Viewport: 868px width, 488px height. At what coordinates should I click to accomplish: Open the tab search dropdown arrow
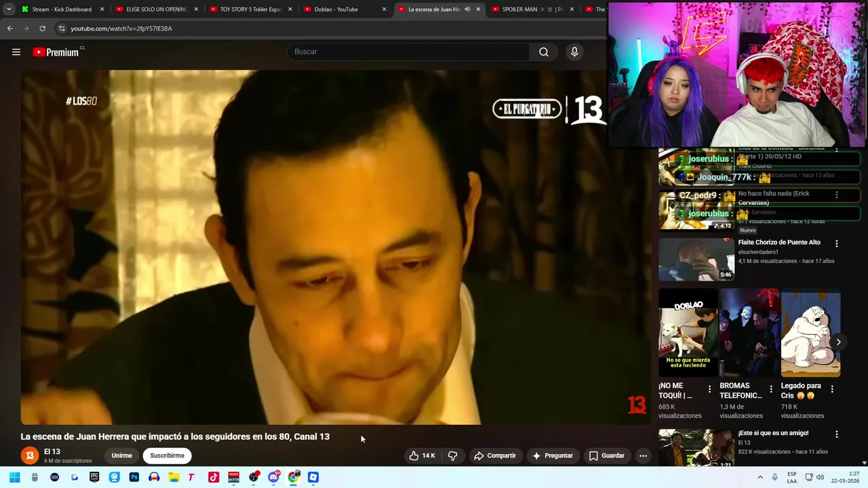[9, 9]
